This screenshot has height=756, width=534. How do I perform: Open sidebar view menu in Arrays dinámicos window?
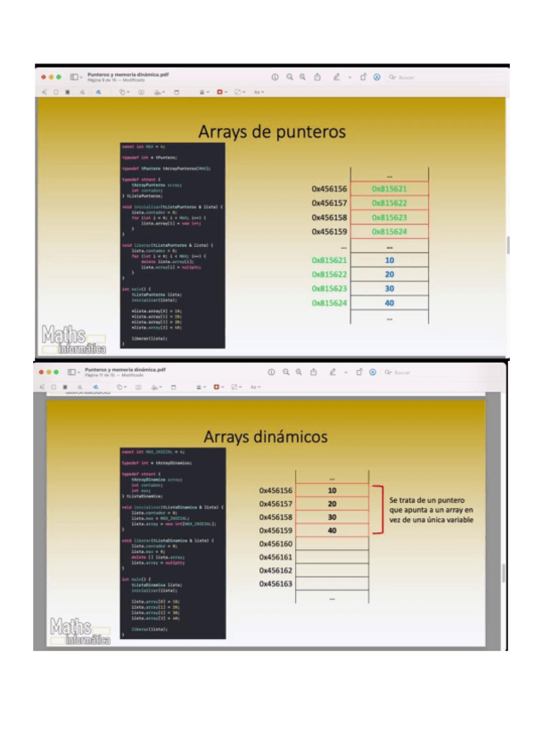tap(74, 373)
